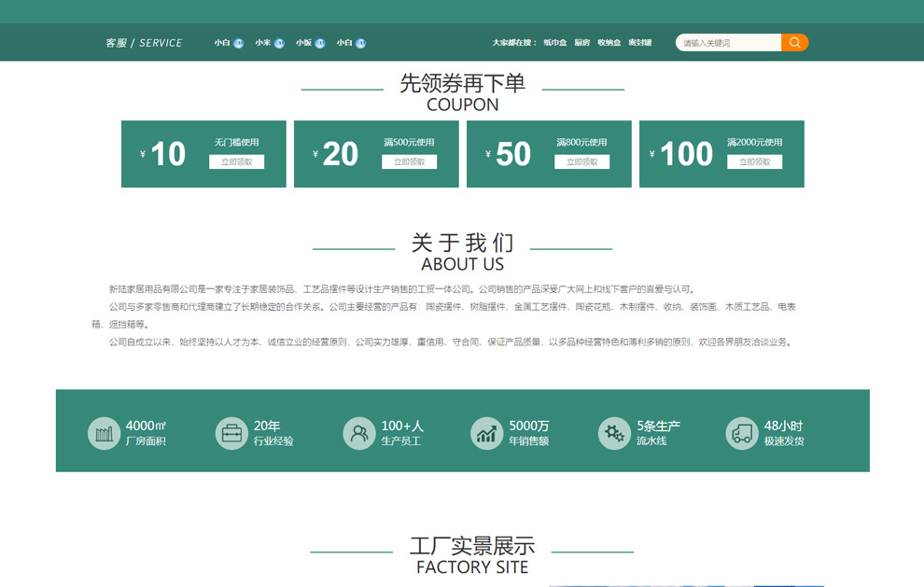Open QQ chat icon next to 小饭
Screen dimensions: 924x587
pyautogui.click(x=319, y=42)
